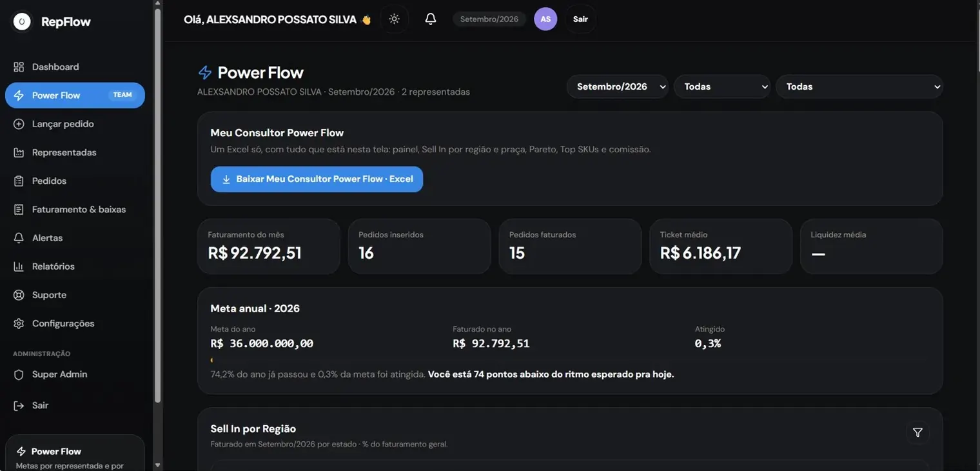Click the Faturamento do mês R$ 92.792,51 value
This screenshot has height=471, width=980.
(255, 253)
